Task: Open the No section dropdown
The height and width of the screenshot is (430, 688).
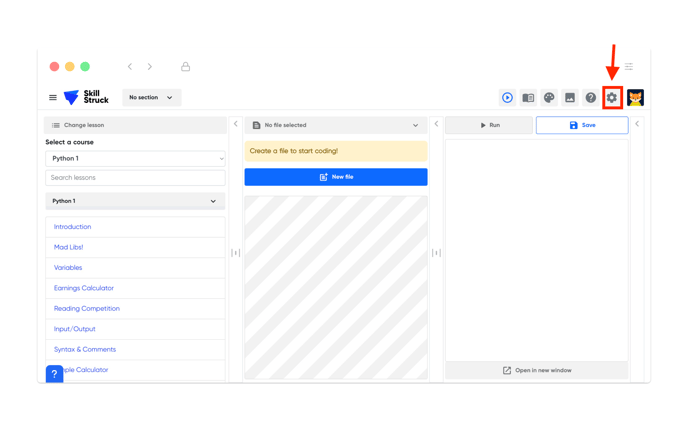Action: pos(151,97)
